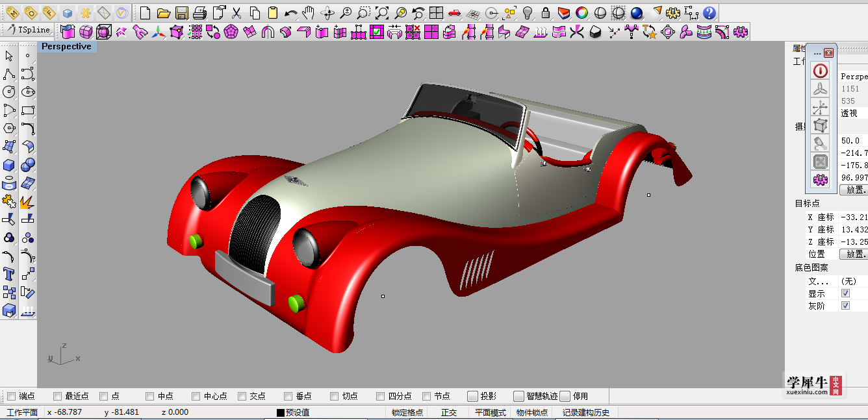Viewport: 868px width, 420px height.
Task: Undo with the curved arrow icon
Action: [x=291, y=12]
